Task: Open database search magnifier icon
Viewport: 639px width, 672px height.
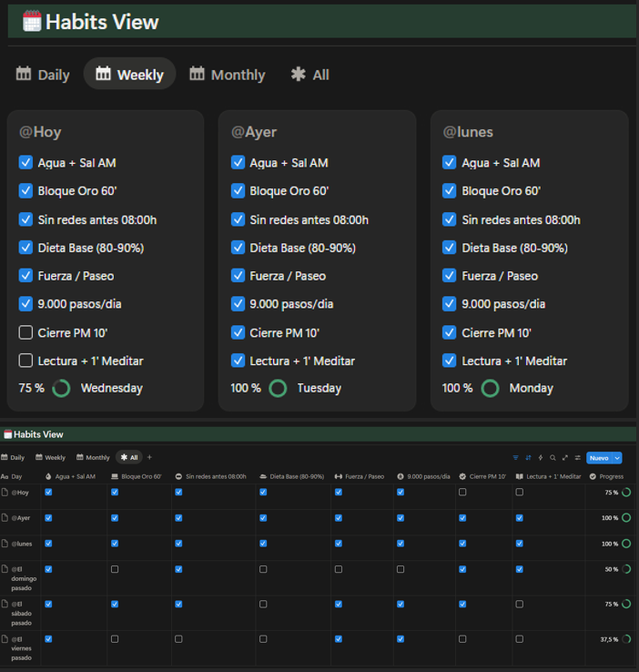Action: point(553,458)
